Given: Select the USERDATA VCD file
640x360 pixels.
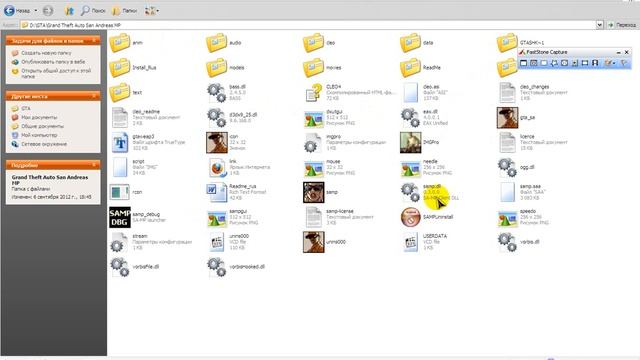Looking at the screenshot, I should pyautogui.click(x=410, y=242).
